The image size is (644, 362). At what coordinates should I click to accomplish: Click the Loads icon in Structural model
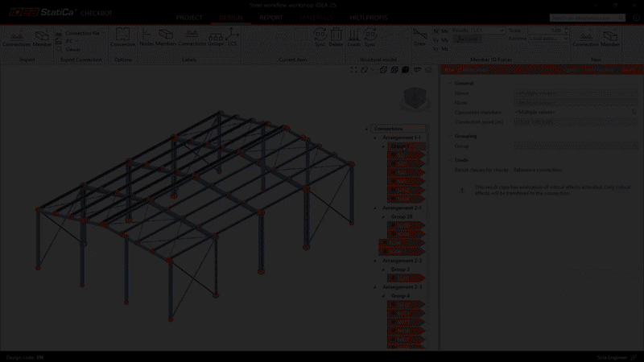[353, 38]
